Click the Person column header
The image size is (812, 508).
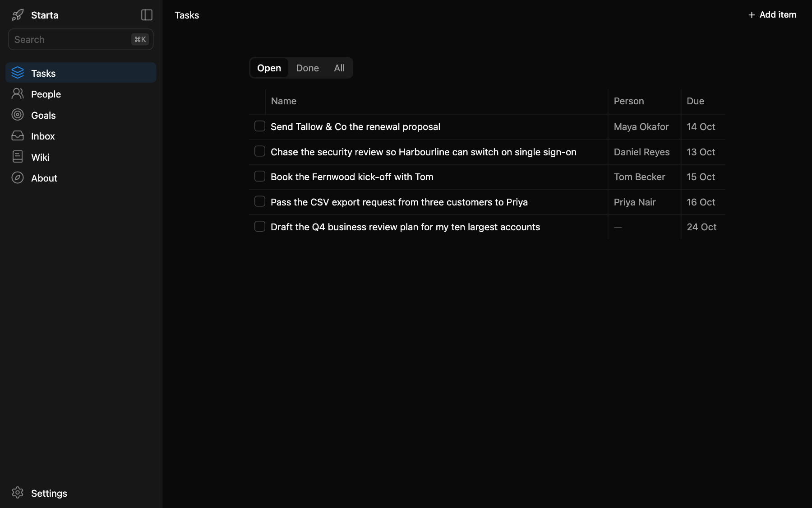629,101
